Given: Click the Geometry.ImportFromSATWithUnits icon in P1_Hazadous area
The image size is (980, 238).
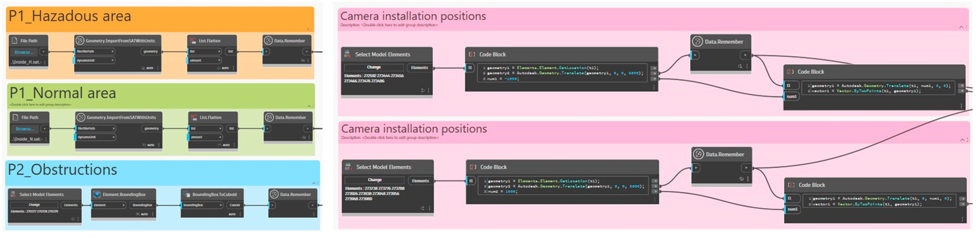Looking at the screenshot, I should tap(79, 41).
